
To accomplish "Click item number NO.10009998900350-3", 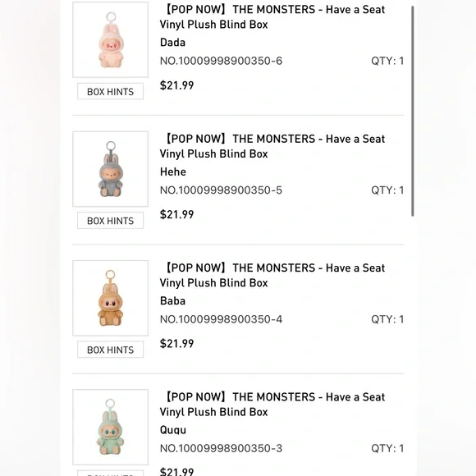I will point(221,448).
